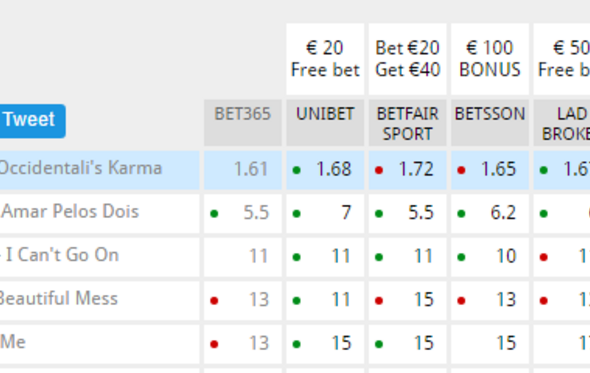Click the Amar Pelos Dois song link
Image resolution: width=590 pixels, height=373 pixels.
tap(70, 211)
